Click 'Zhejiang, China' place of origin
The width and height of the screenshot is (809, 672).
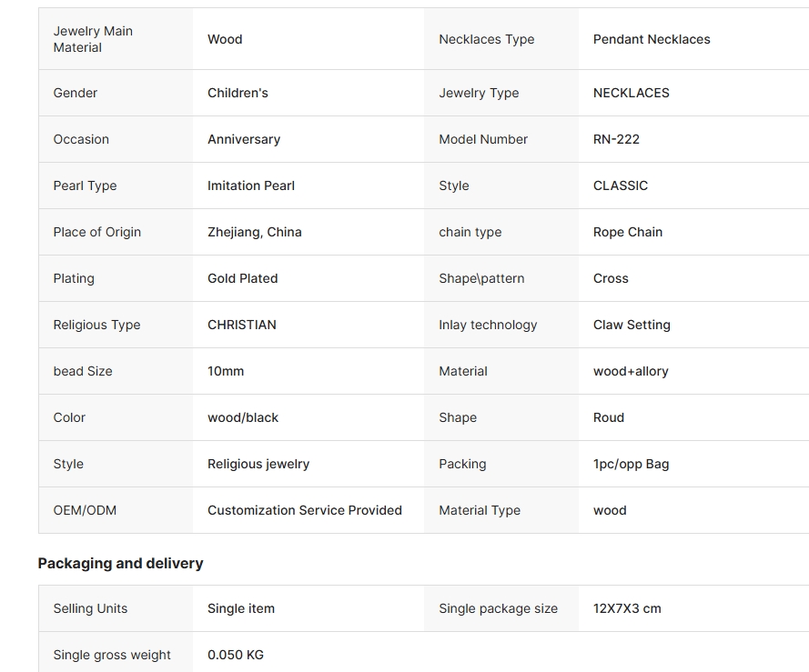(x=254, y=232)
